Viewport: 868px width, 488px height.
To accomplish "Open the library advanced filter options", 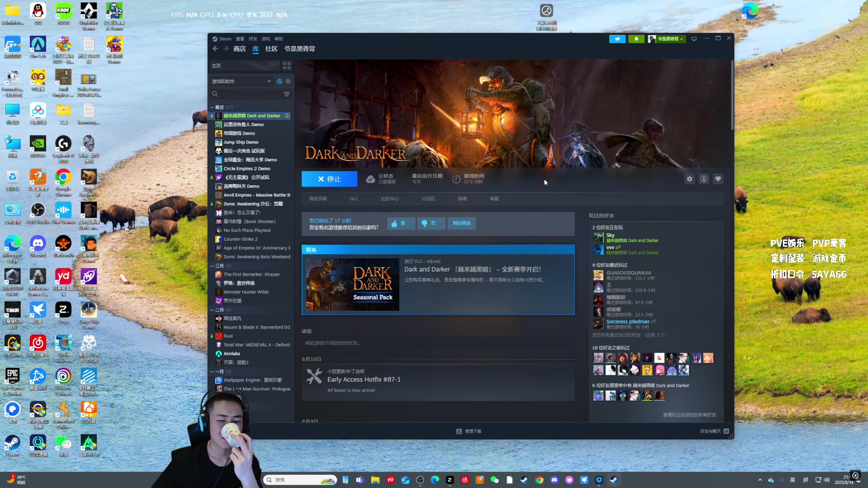I will (x=287, y=94).
